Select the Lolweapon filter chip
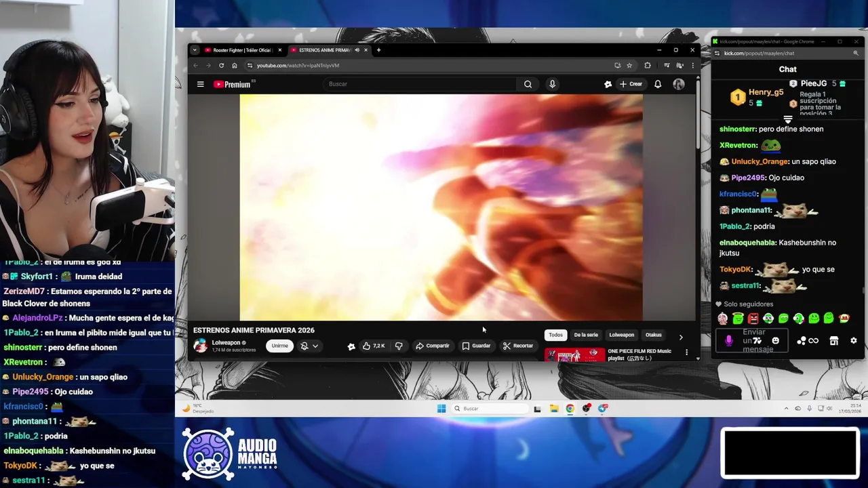The image size is (868, 488). tap(621, 335)
